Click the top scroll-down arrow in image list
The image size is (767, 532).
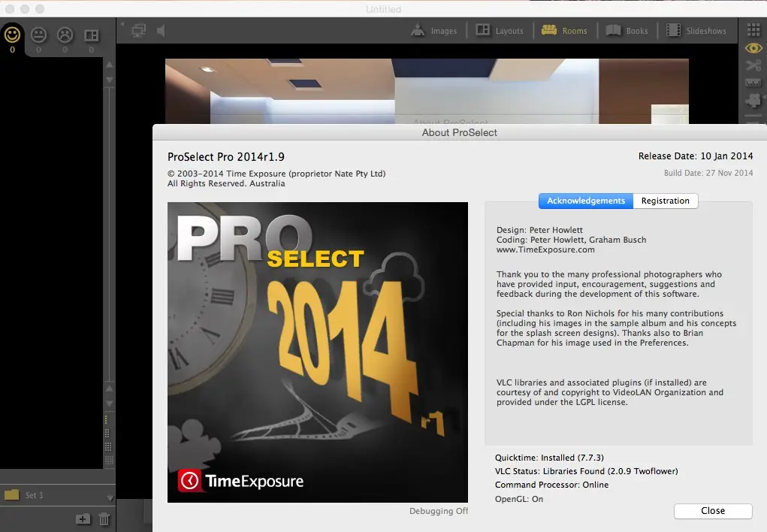[x=110, y=80]
